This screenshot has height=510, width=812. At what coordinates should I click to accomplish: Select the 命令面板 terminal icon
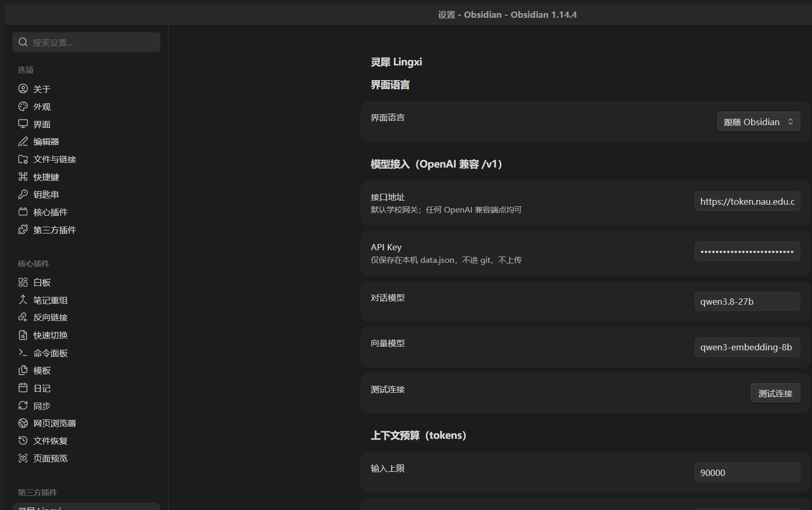[23, 353]
